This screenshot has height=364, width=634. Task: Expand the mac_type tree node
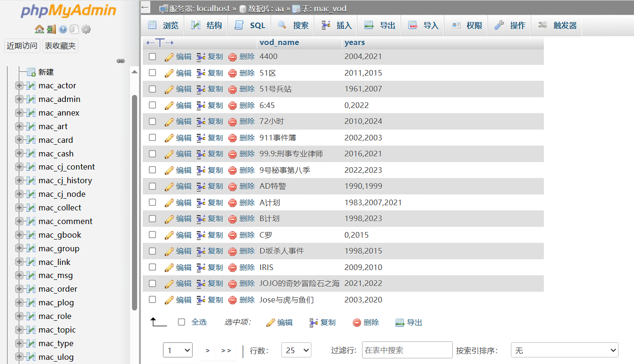(x=19, y=343)
